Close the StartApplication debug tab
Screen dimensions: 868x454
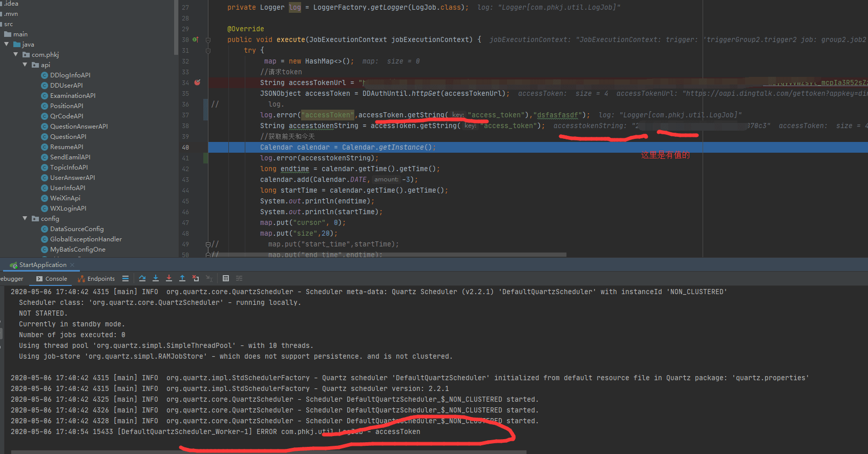tap(73, 265)
